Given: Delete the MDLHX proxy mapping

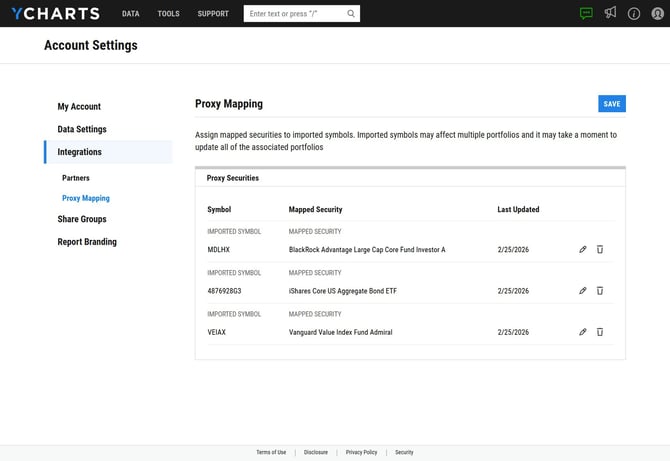Looking at the screenshot, I should [x=600, y=249].
